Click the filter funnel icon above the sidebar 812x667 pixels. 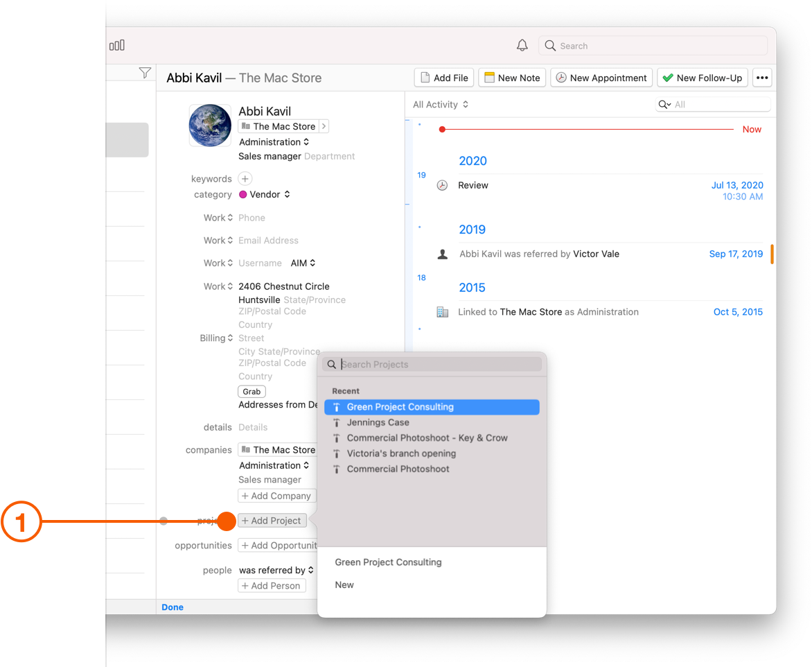point(145,72)
